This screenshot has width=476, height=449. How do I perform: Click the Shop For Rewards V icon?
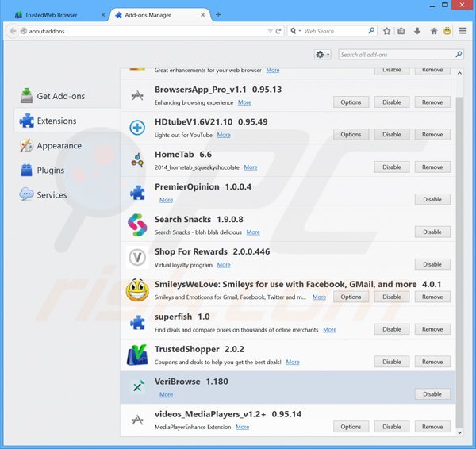coord(137,258)
